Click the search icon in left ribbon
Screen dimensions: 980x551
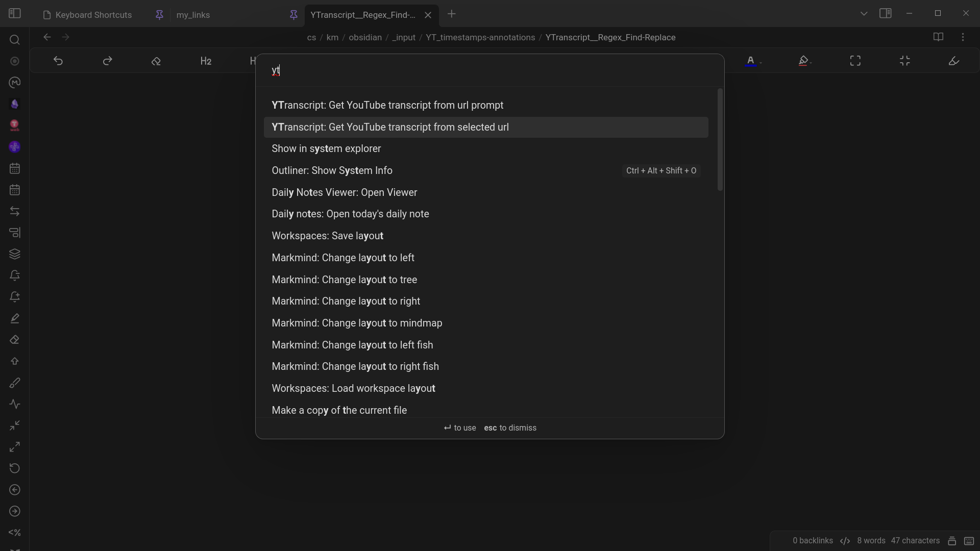point(15,40)
